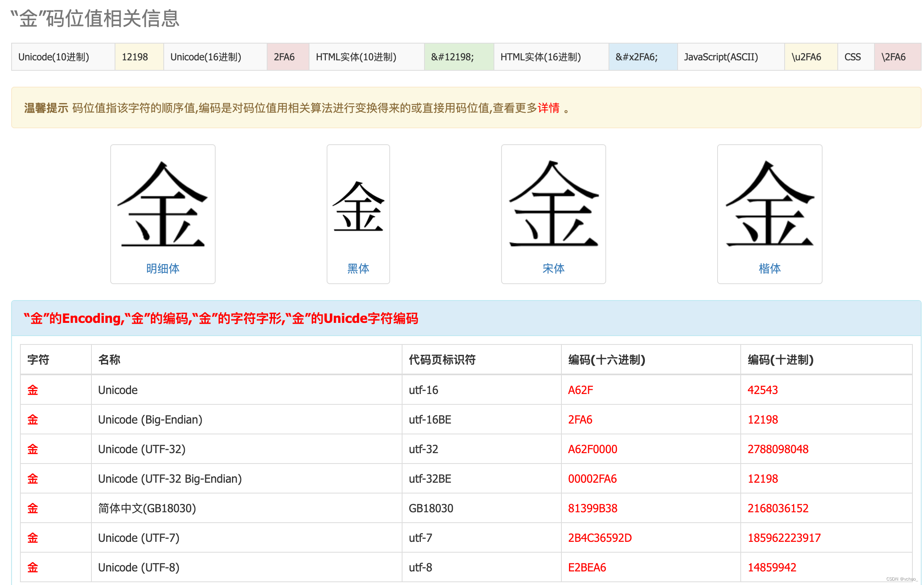Click the 黑体 font glyph image

tap(358, 207)
